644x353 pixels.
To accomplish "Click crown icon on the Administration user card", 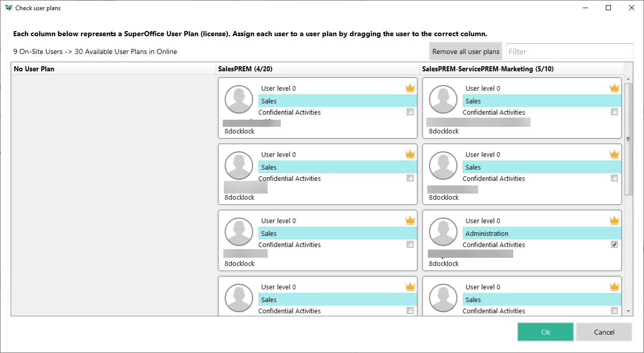I will coord(614,221).
